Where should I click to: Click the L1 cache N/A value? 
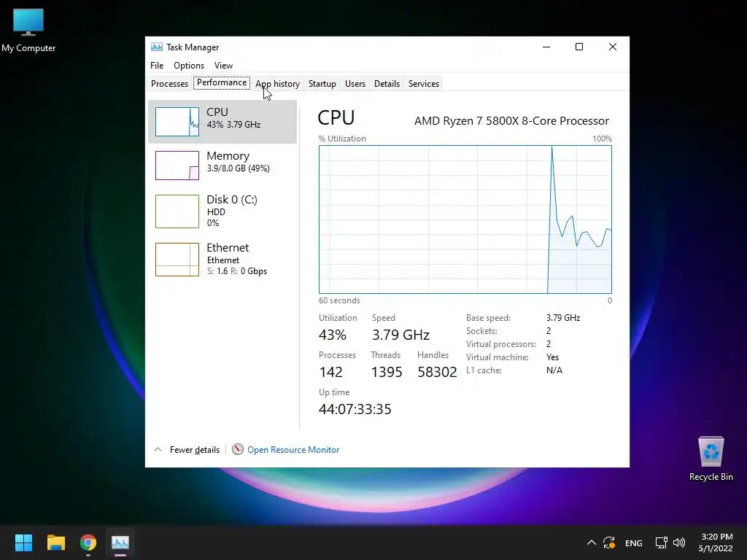tap(554, 370)
